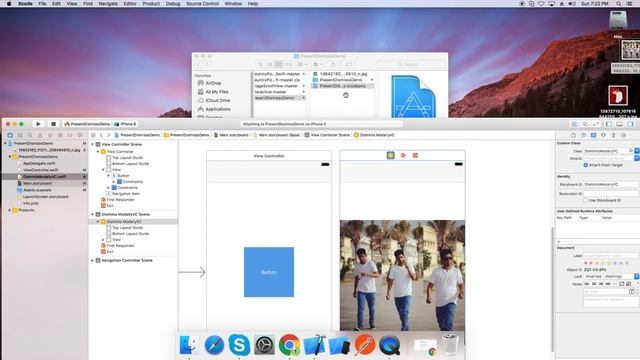Toggle Inherit From Target checkbox

click(586, 165)
